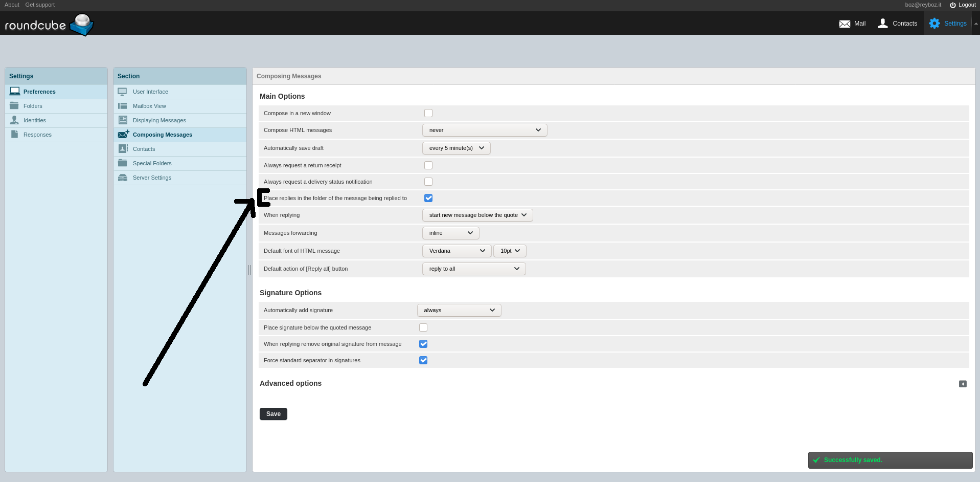Select the Mailbox View section icon
The height and width of the screenshot is (482, 980).
(123, 106)
